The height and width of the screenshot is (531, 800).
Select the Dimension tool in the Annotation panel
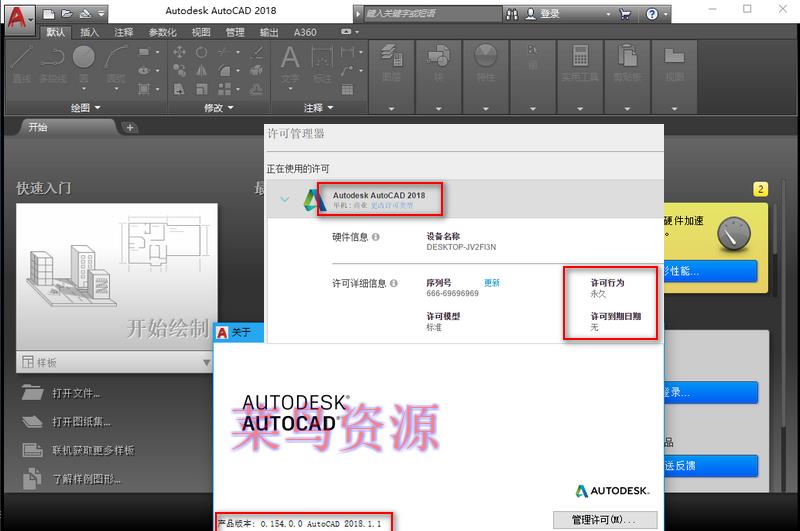322,63
